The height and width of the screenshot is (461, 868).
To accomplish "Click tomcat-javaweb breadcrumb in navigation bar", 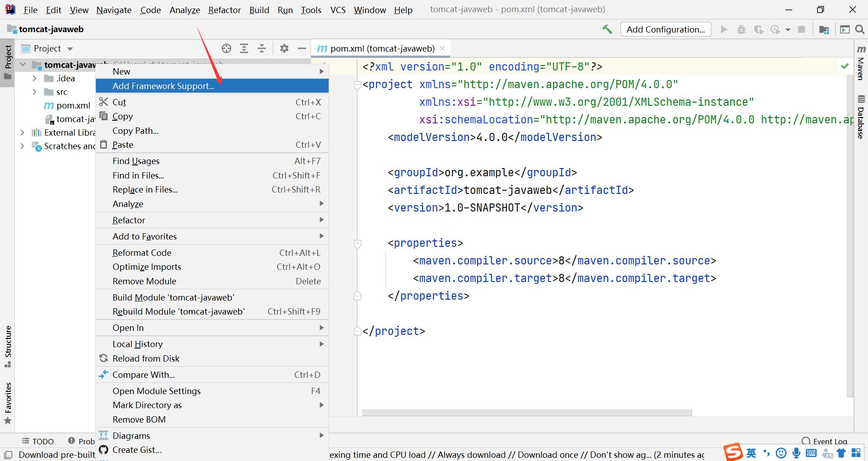I will [46, 29].
